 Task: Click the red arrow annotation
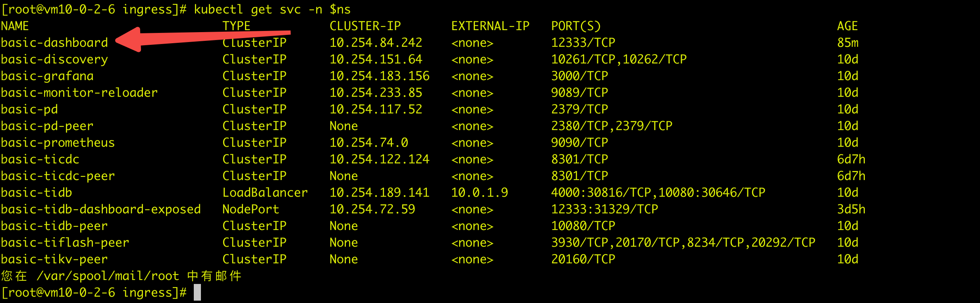(x=203, y=39)
